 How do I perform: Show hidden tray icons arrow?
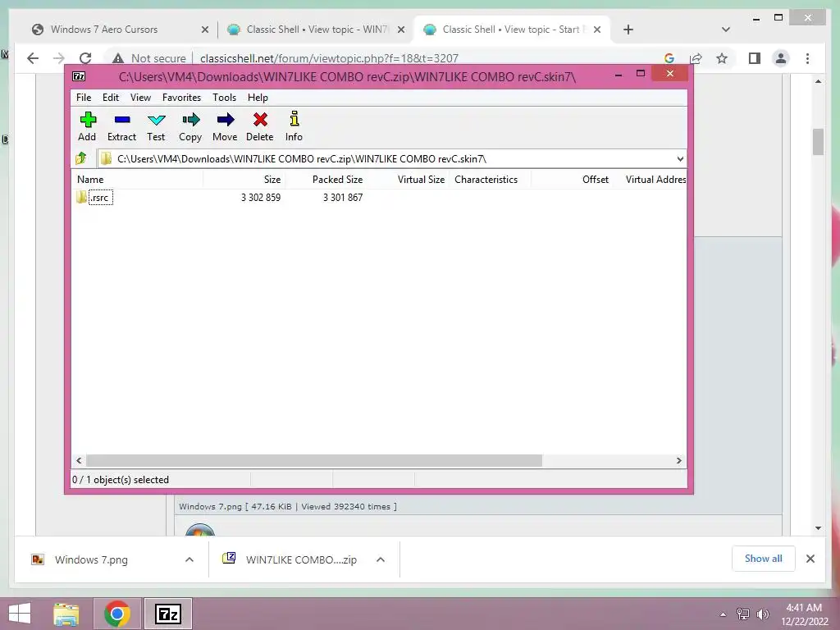coord(723,614)
